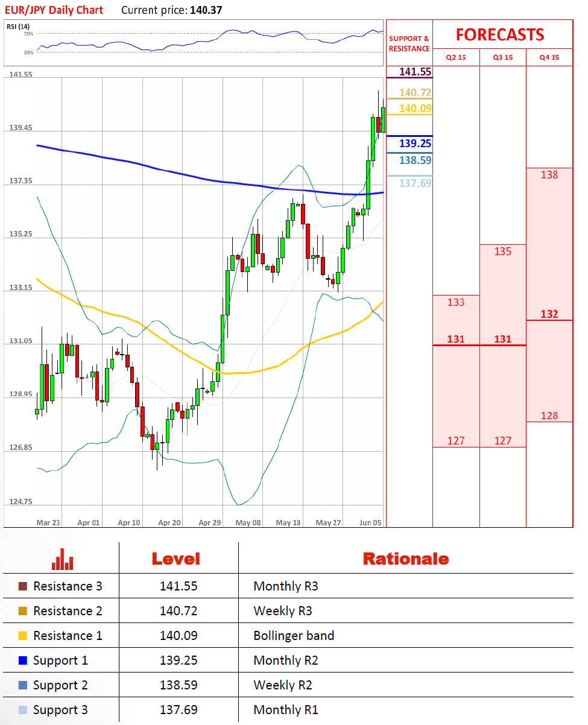Click the Q3 15 bold forecast '131'
The width and height of the screenshot is (588, 725).
tap(503, 339)
